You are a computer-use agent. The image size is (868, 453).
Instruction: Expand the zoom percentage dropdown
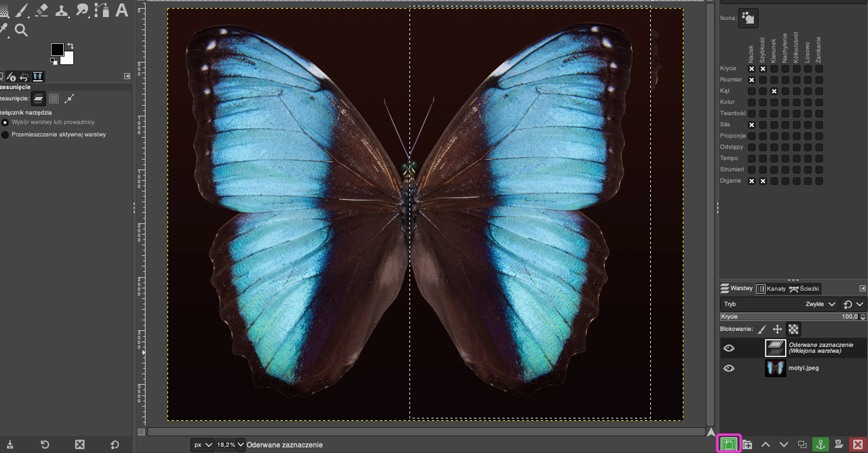[241, 445]
